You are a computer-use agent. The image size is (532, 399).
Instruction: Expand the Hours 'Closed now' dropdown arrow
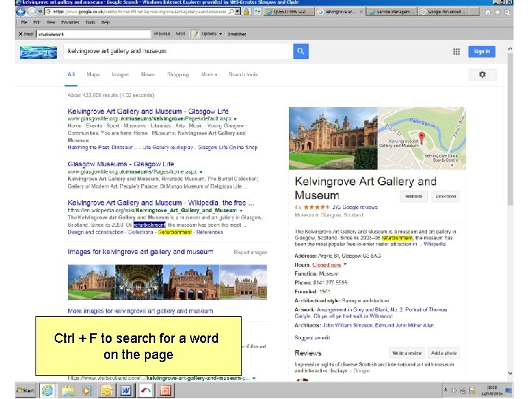click(345, 264)
